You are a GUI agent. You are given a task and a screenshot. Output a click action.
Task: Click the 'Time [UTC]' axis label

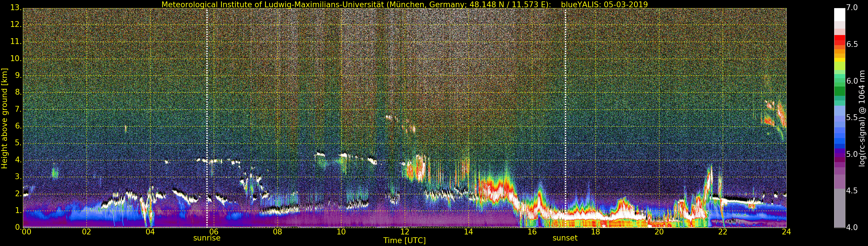click(x=404, y=240)
